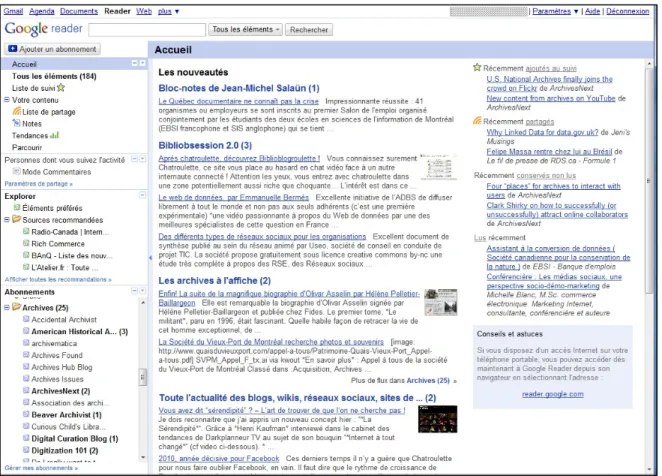Open Web from the top bar

144,11
